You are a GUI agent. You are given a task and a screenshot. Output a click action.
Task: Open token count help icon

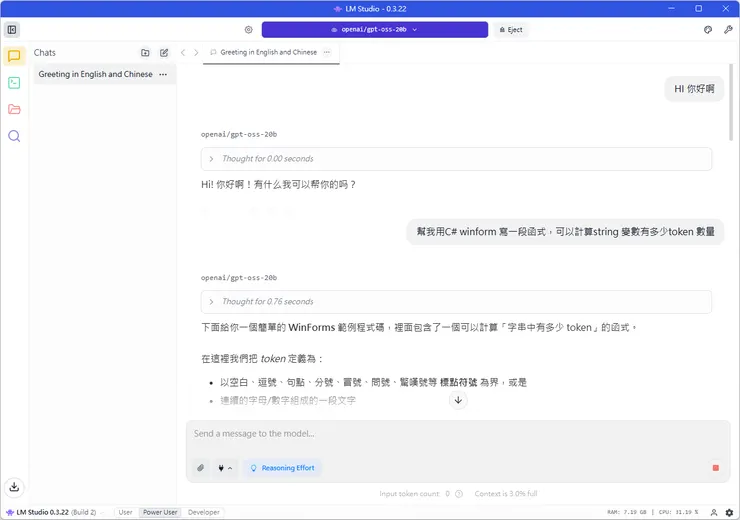point(459,494)
